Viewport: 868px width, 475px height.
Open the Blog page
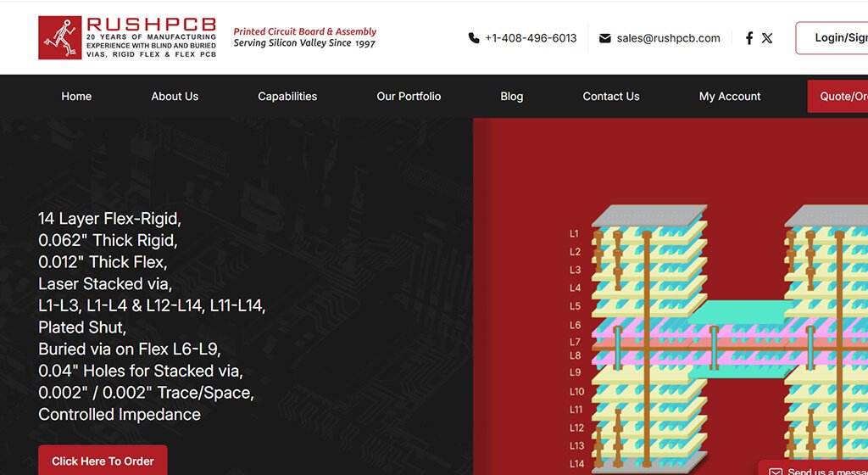tap(511, 97)
